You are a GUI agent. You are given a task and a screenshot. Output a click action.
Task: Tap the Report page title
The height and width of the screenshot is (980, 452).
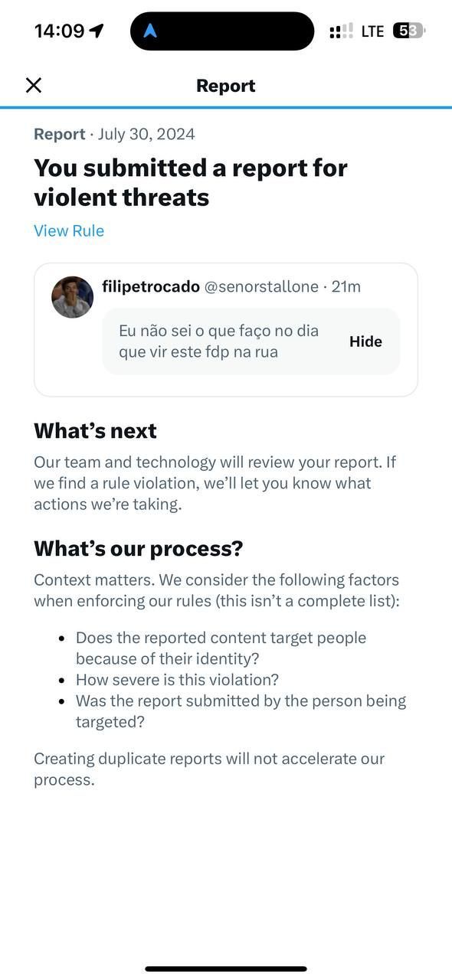(x=226, y=86)
